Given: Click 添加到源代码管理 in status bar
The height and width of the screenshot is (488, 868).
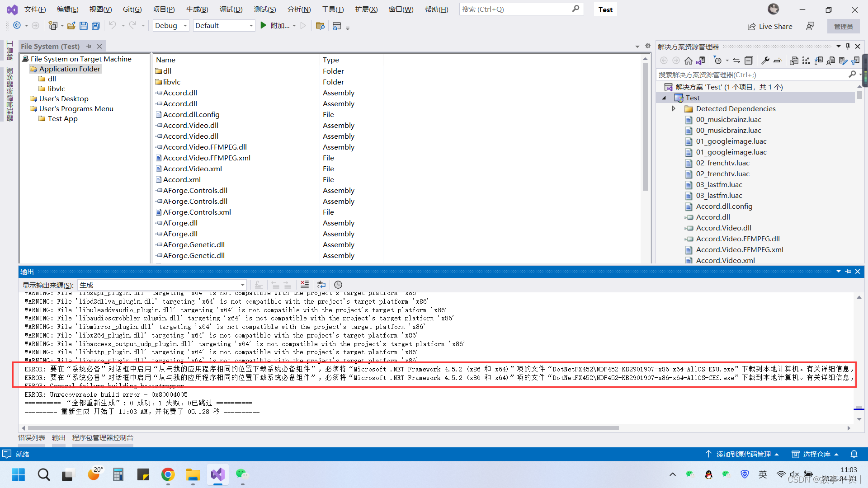Looking at the screenshot, I should pyautogui.click(x=742, y=454).
